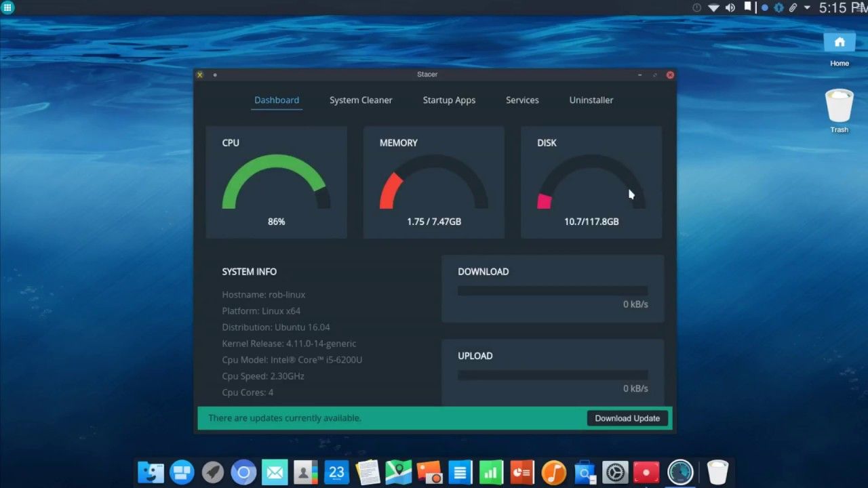Expand the network dropdown arrow in the menu bar
Image resolution: width=868 pixels, height=488 pixels.
point(713,7)
